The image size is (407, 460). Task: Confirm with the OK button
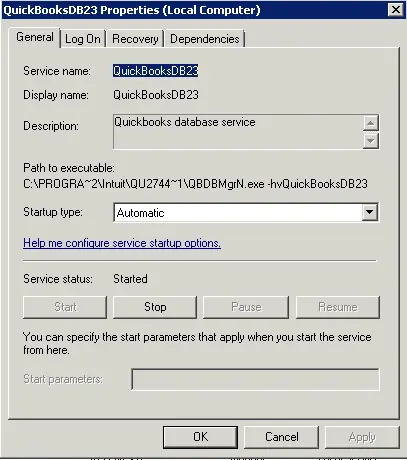(200, 437)
